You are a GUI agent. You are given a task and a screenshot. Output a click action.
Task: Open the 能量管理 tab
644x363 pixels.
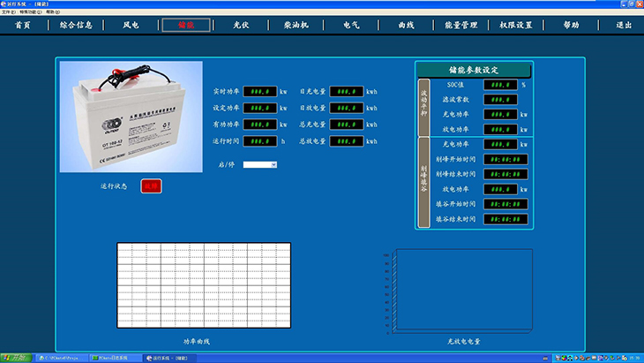(x=461, y=26)
